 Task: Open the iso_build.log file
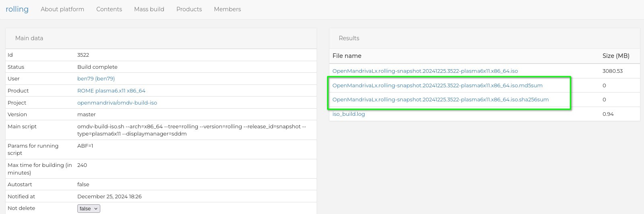pyautogui.click(x=348, y=114)
